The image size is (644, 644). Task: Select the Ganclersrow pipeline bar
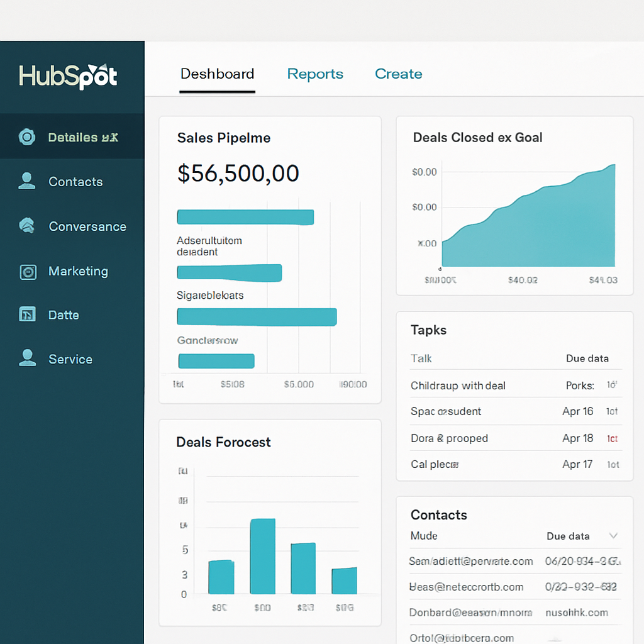257,317
